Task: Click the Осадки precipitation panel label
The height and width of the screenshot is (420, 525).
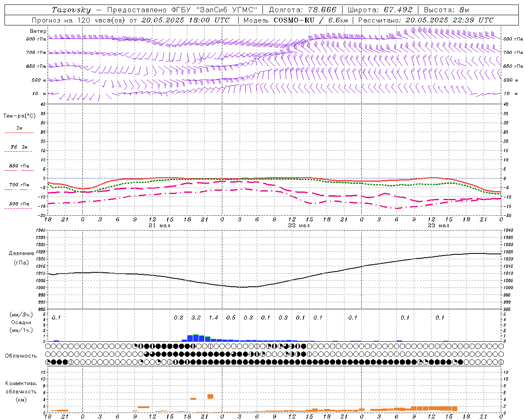Action: pyautogui.click(x=21, y=322)
